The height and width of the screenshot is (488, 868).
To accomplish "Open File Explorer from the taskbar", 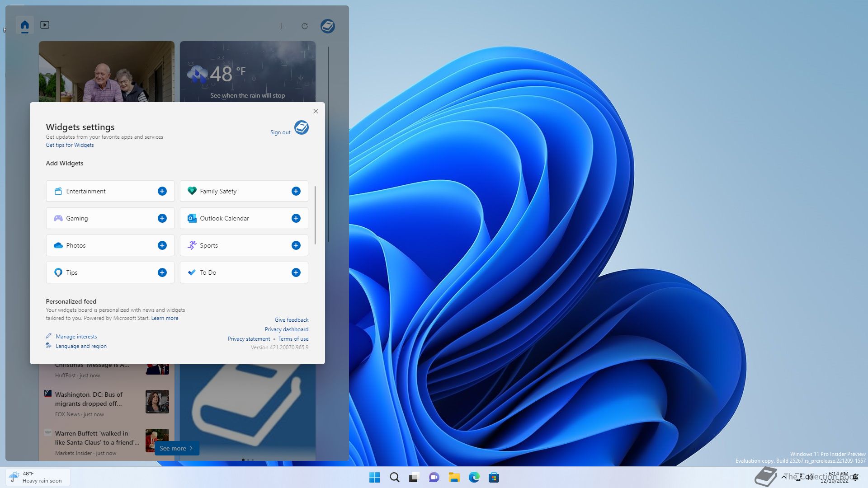I will point(454,477).
